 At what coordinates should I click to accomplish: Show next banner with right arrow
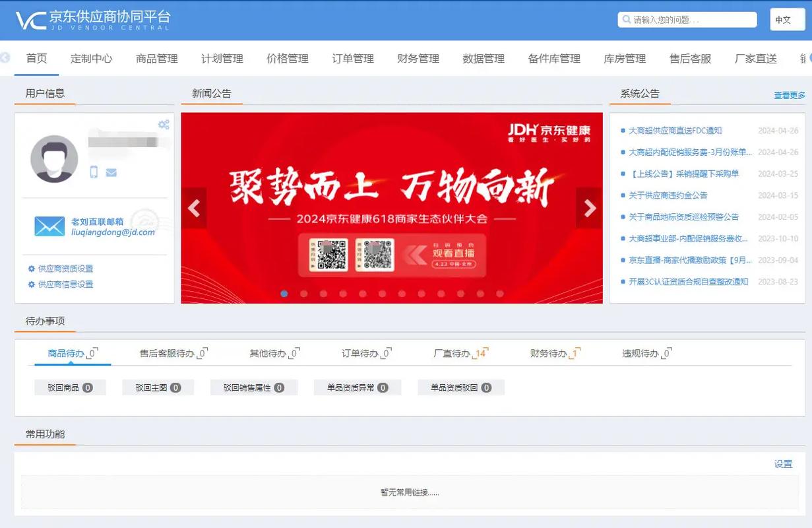pyautogui.click(x=590, y=209)
